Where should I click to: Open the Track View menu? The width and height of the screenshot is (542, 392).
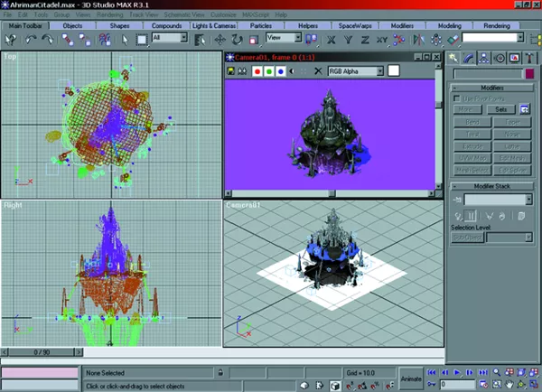coord(144,14)
